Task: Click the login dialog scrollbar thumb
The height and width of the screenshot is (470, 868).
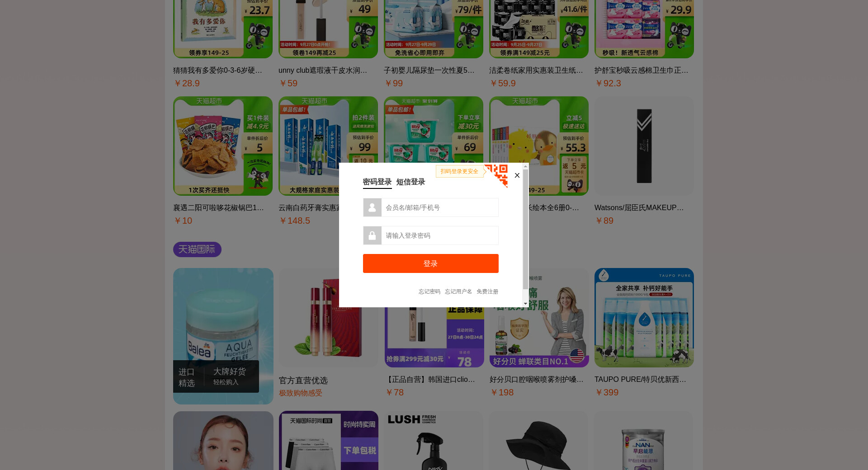Action: coord(525,229)
